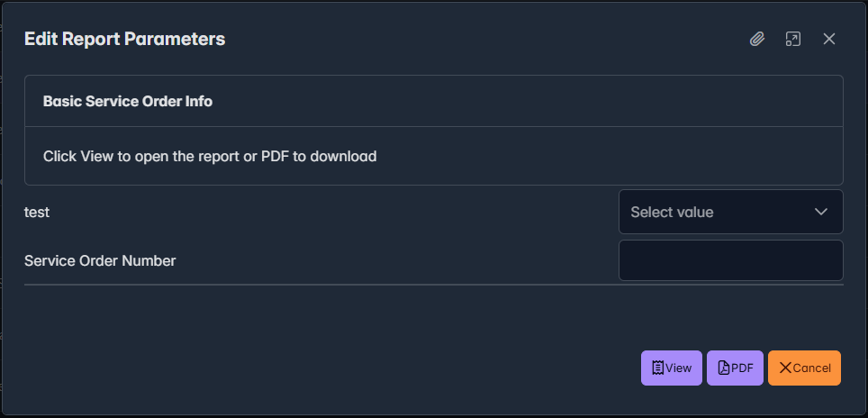
Task: Click the 'Service Order Number' label
Action: pos(100,261)
